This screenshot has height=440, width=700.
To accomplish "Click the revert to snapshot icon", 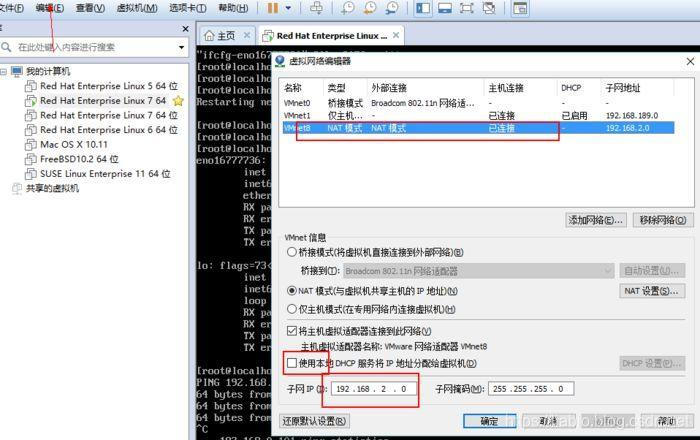I will tap(370, 8).
